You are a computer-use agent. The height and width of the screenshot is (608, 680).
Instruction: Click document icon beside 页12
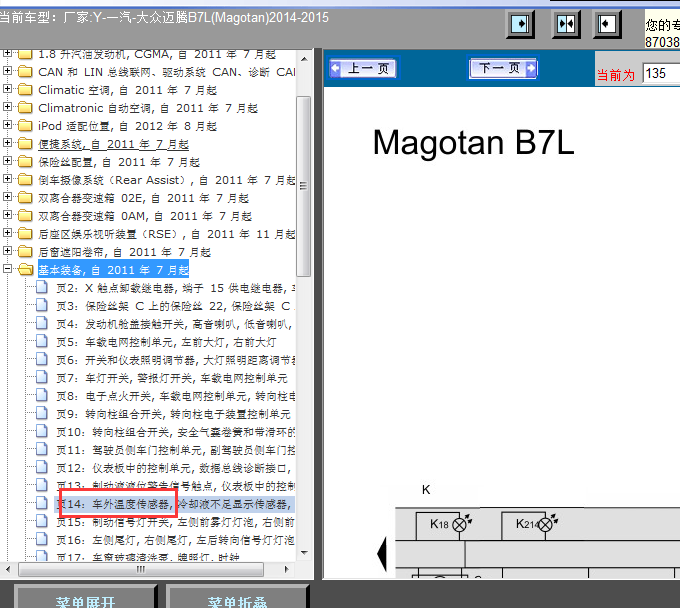(42, 467)
